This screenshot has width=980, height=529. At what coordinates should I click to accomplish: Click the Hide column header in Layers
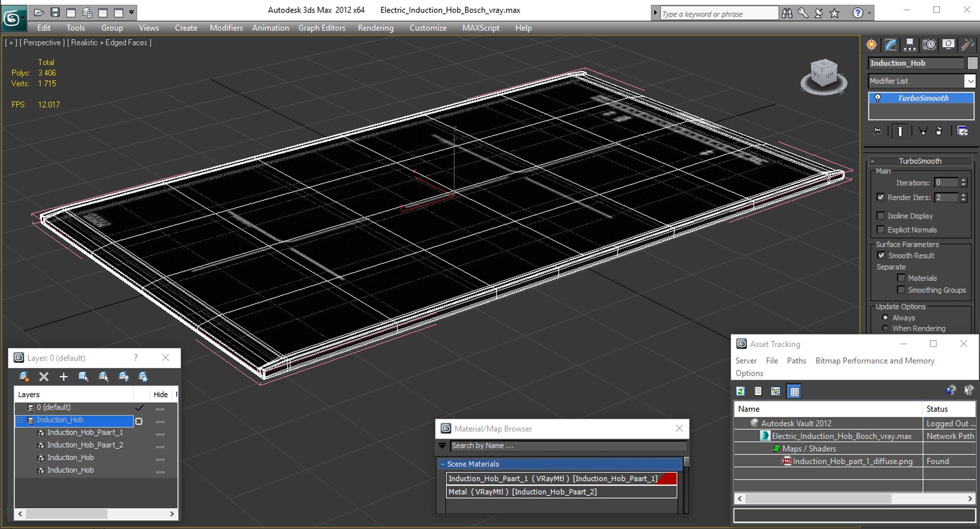click(x=160, y=394)
